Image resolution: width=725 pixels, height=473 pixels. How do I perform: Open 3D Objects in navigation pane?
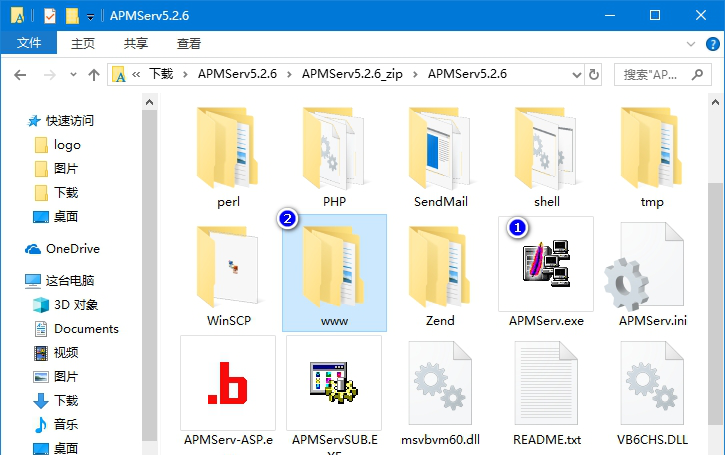coord(66,305)
